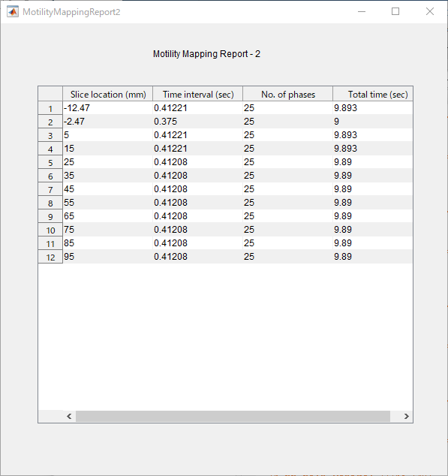The height and width of the screenshot is (476, 448).
Task: Maximize the MotilityMappingReport2 window
Action: (395, 11)
